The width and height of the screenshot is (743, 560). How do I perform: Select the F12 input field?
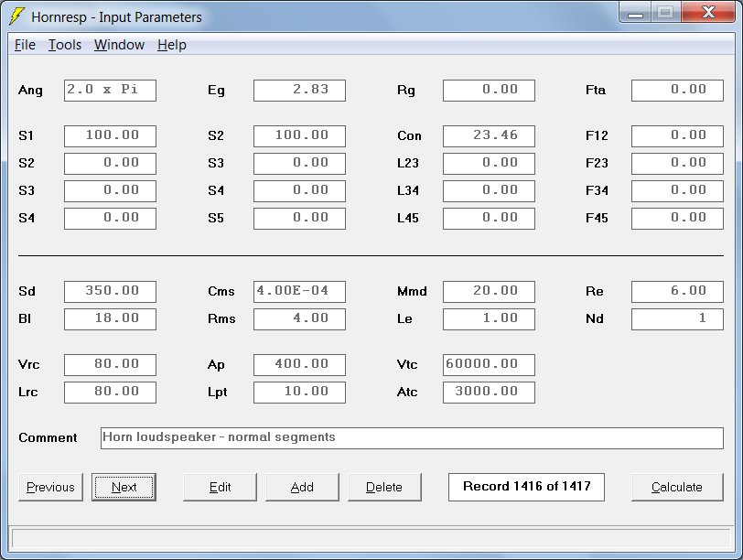(678, 136)
